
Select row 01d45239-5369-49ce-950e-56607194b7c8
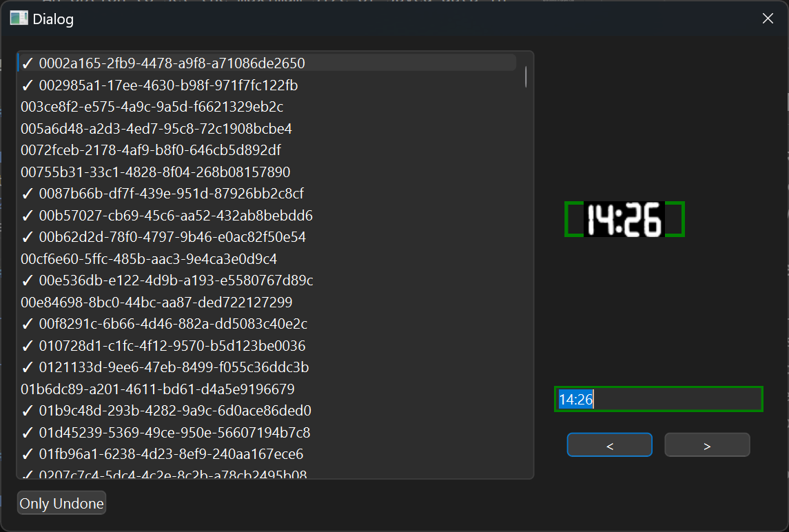267,432
